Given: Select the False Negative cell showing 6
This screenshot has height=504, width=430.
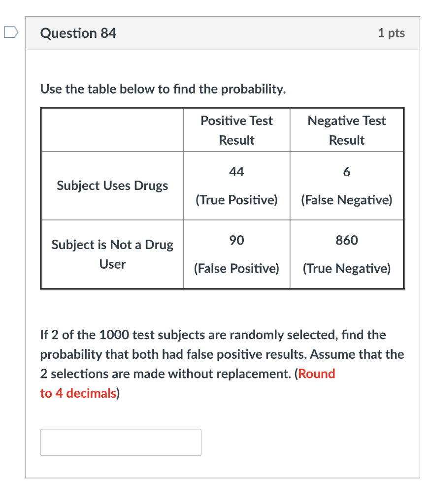Looking at the screenshot, I should [x=346, y=186].
